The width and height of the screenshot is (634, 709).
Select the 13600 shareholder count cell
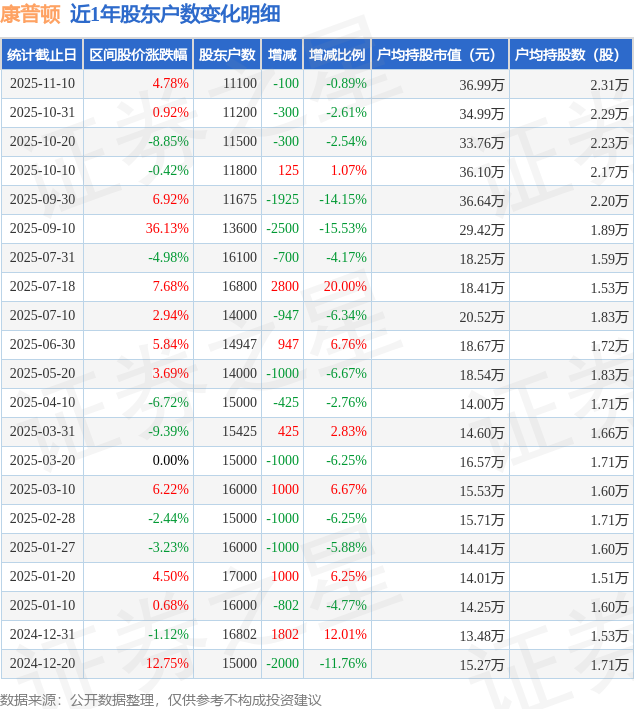240,229
